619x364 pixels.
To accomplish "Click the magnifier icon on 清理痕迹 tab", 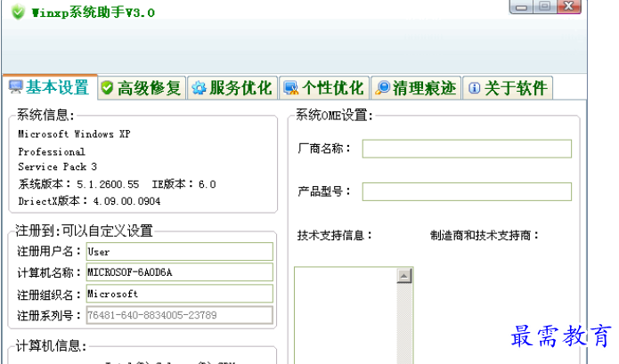I will coord(382,87).
